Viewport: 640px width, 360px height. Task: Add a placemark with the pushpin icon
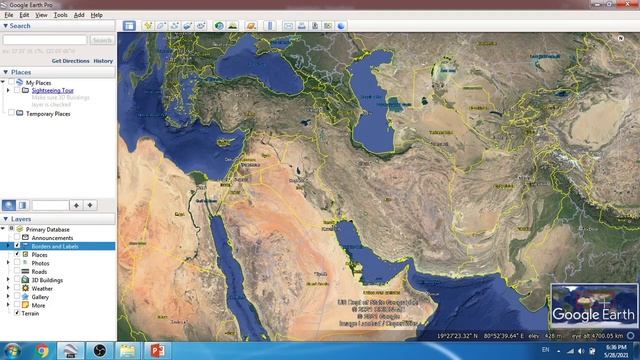pos(148,26)
